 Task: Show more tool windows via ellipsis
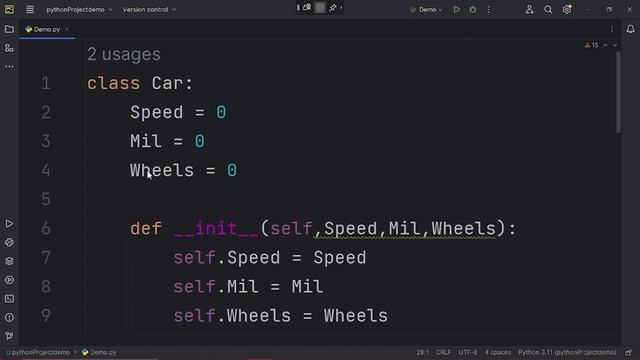[x=9, y=67]
